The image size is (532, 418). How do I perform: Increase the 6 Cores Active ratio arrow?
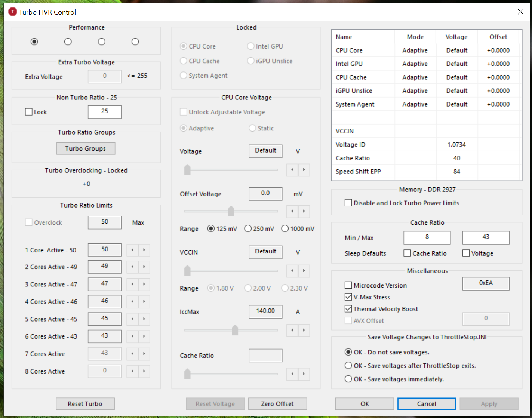click(144, 336)
